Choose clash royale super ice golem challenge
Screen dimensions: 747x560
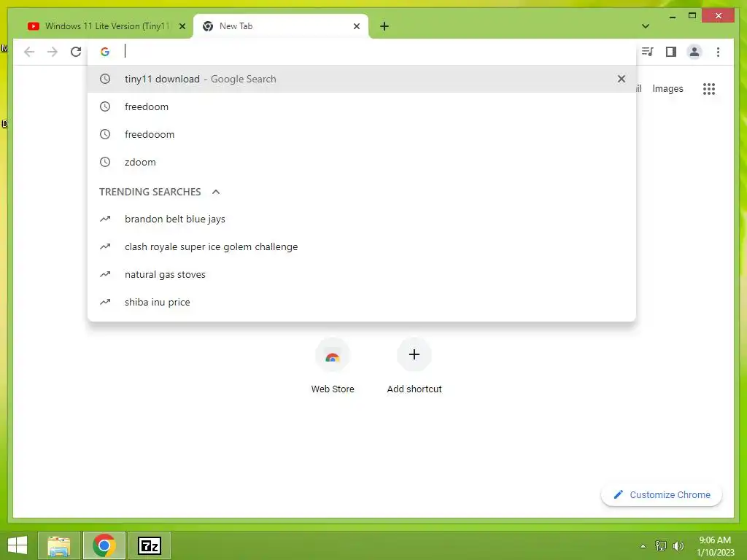[362, 246]
